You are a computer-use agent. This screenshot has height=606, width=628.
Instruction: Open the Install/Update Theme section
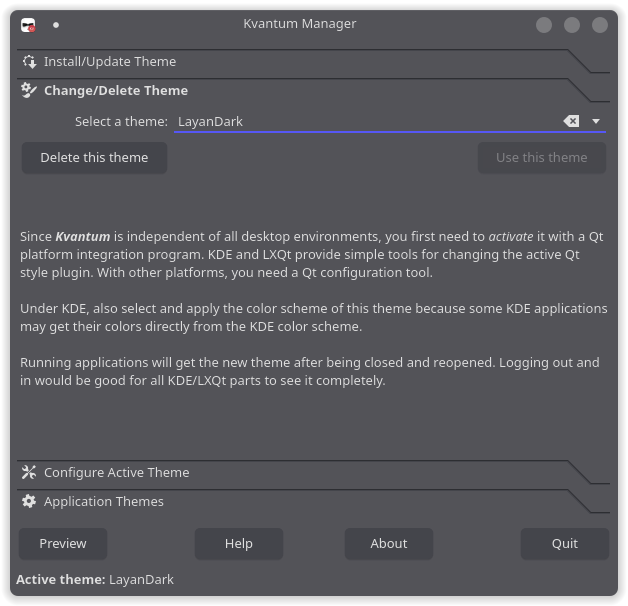click(x=313, y=62)
